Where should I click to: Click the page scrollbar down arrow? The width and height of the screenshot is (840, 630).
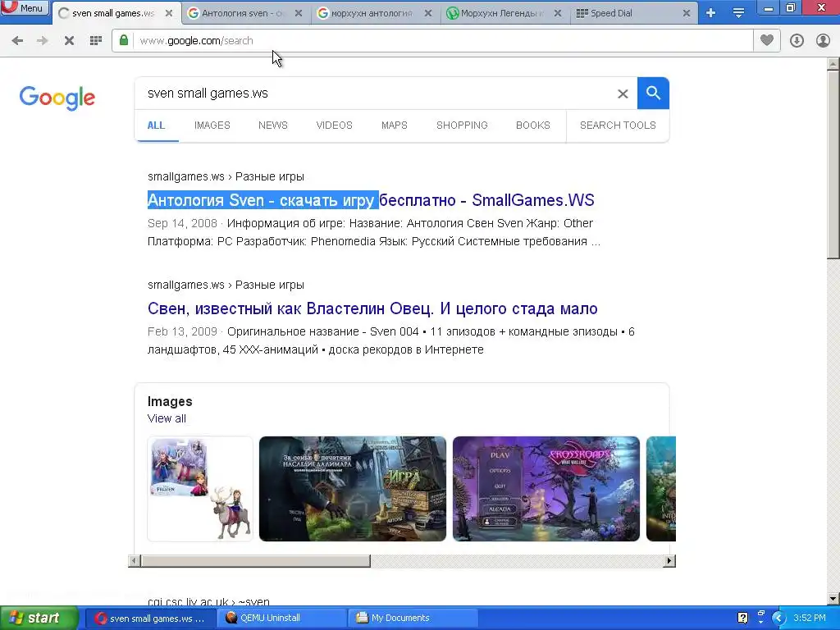coord(833,598)
